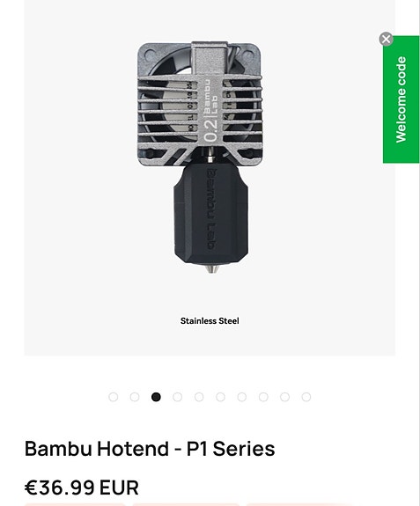This screenshot has width=420, height=506.
Task: Jump to the fourth carousel image dot
Action: coord(178,397)
